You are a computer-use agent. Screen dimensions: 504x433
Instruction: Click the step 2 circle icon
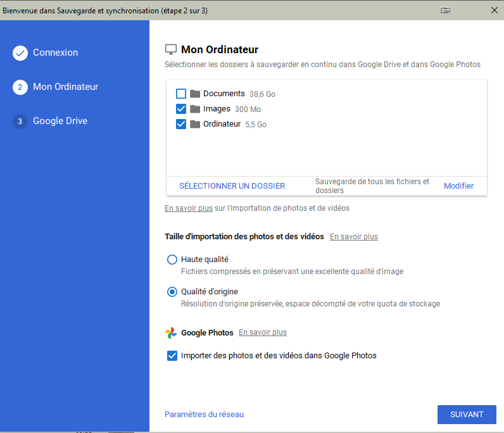point(20,87)
